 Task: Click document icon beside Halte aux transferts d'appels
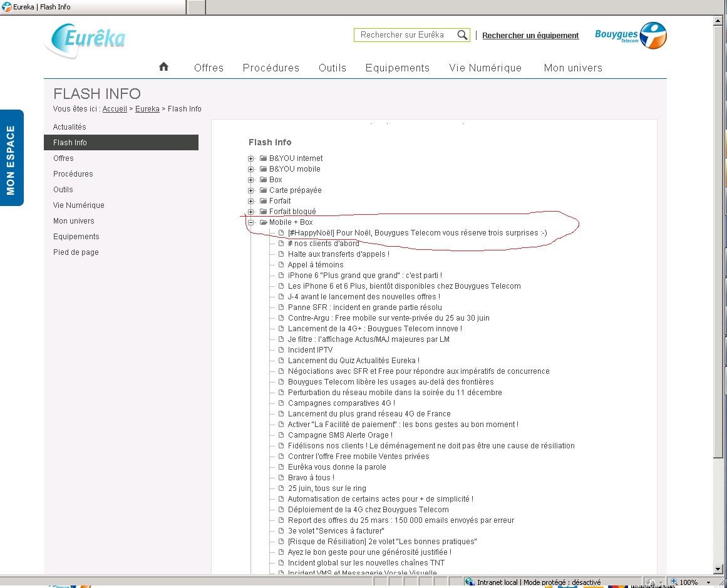(281, 254)
